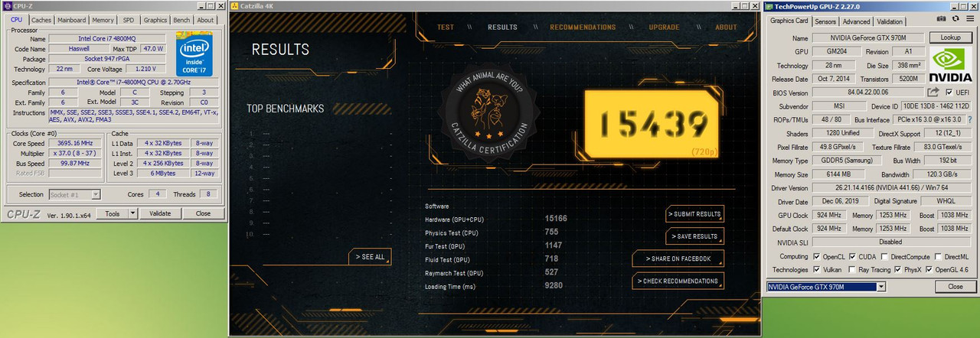Open the Tools dropdown arrow in CPU-Z
Screen dimensions: 980x338
click(x=132, y=213)
